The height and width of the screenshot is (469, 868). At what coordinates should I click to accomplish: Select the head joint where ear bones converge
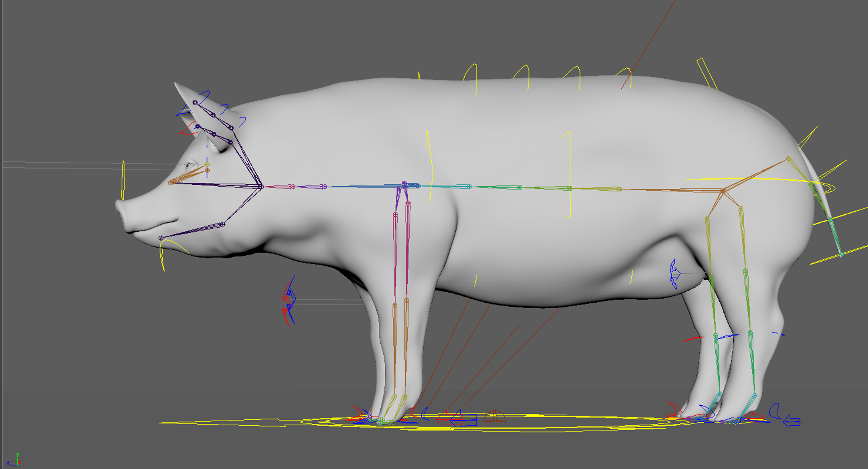[x=261, y=187]
